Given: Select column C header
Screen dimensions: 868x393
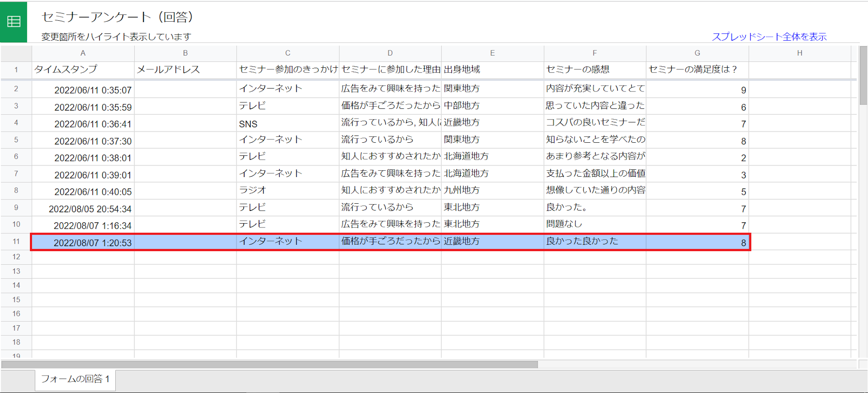Looking at the screenshot, I should click(287, 53).
